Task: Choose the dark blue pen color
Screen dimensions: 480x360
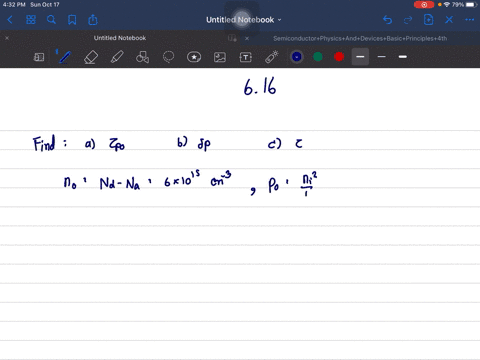Action: [297, 57]
